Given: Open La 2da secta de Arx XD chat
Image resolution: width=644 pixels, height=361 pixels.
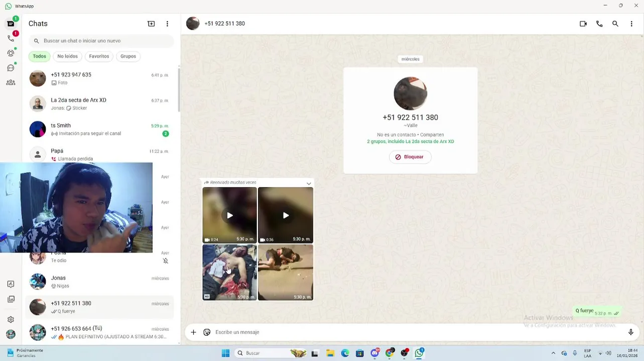Looking at the screenshot, I should click(x=99, y=104).
